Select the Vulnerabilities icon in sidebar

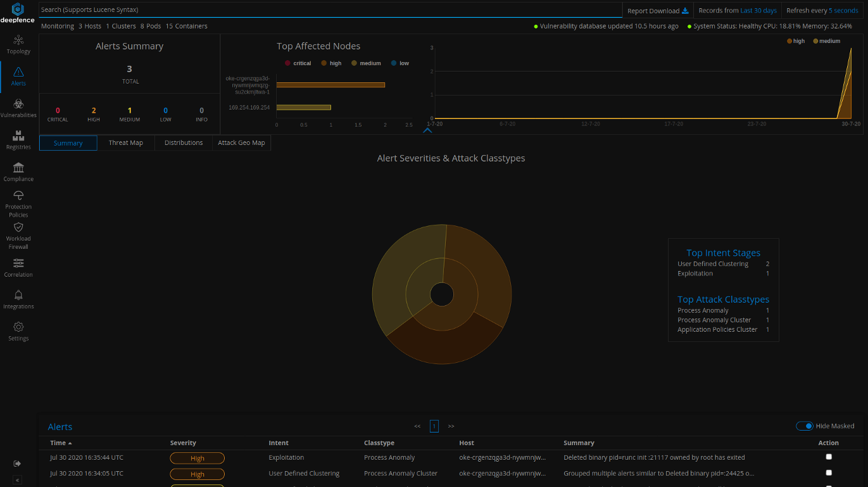18,104
